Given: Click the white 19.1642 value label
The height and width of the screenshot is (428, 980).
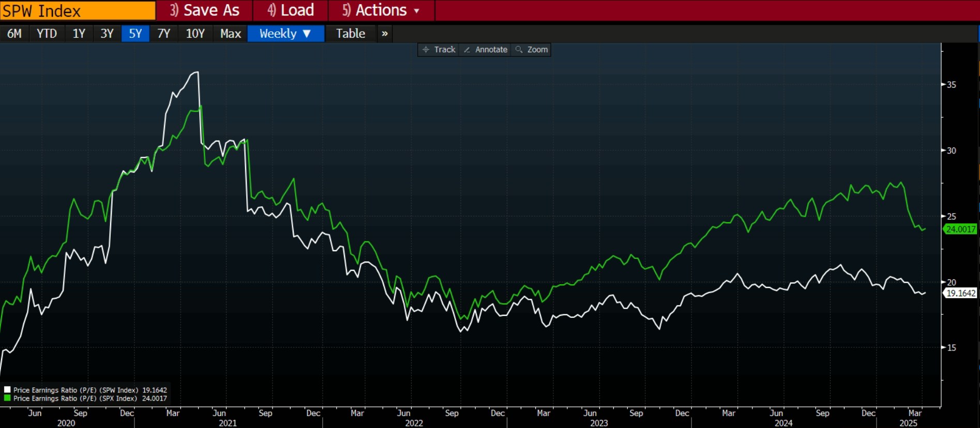Looking at the screenshot, I should pyautogui.click(x=960, y=293).
